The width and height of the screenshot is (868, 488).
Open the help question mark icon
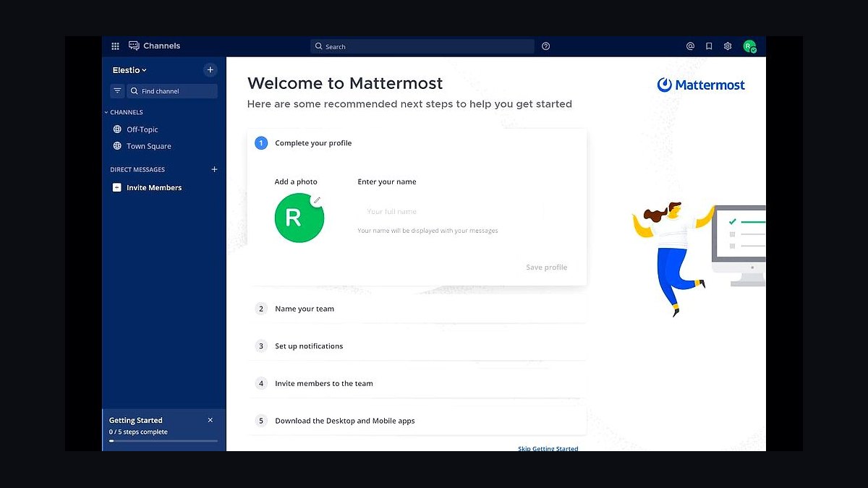pos(546,46)
